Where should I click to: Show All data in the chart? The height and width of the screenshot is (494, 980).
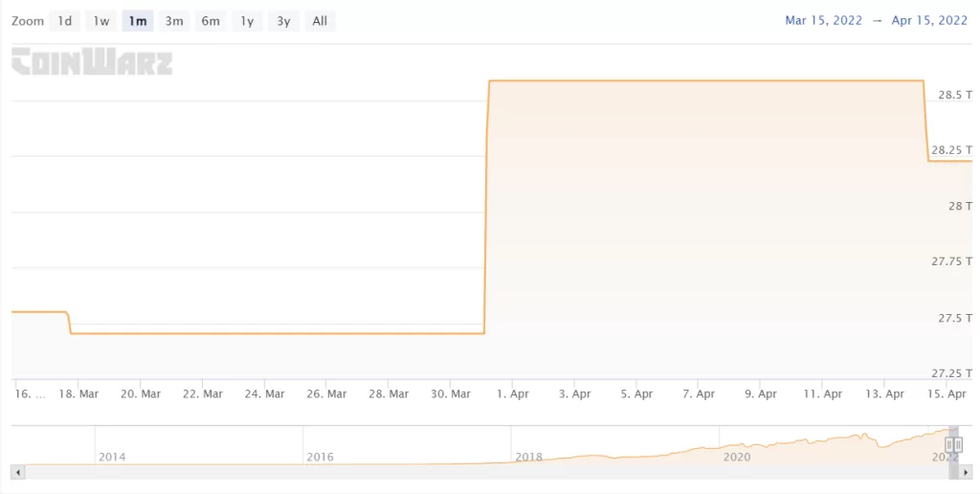tap(320, 21)
